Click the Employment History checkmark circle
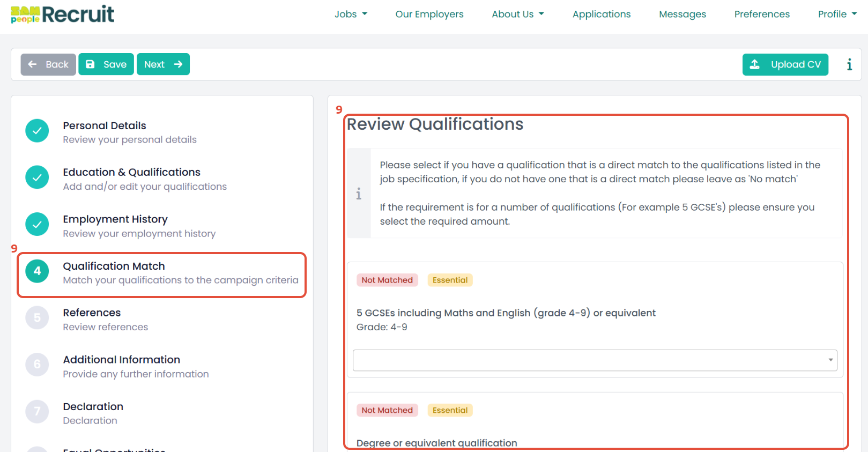The height and width of the screenshot is (452, 868). (37, 225)
